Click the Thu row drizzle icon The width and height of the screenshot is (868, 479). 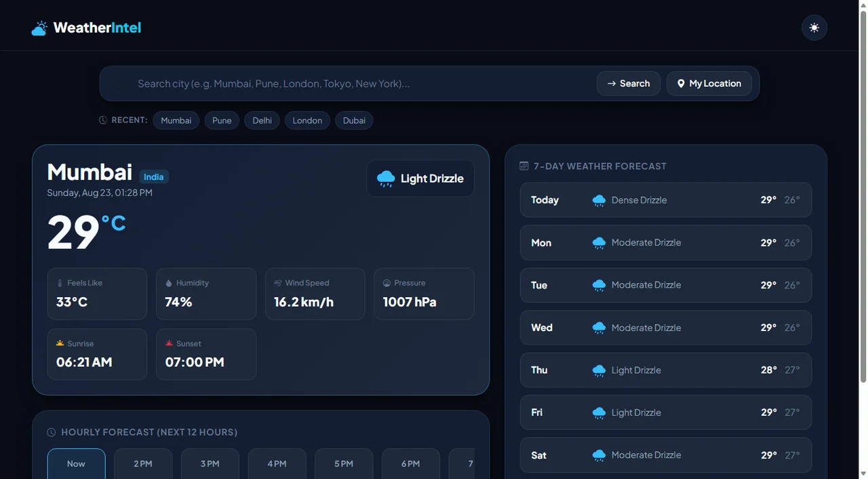[x=599, y=370]
